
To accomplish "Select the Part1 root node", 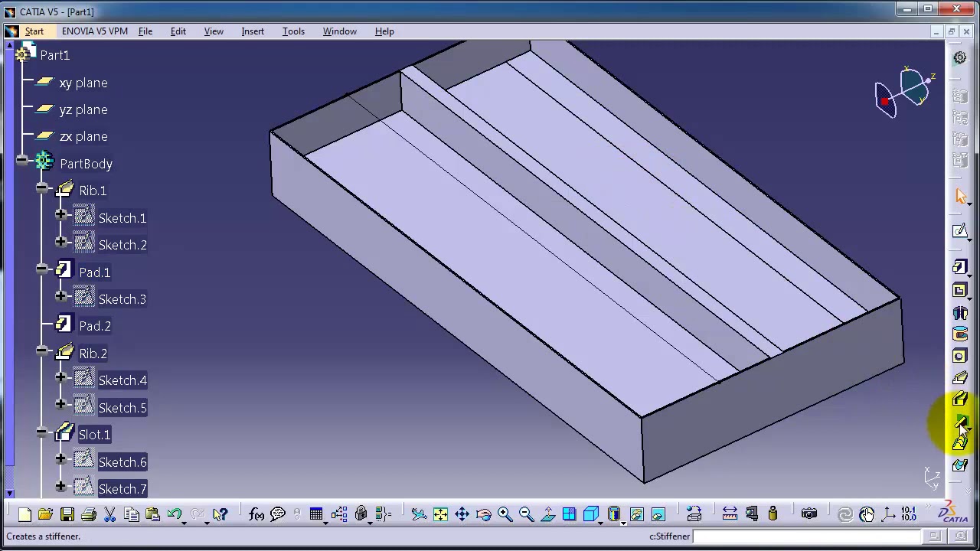I will (x=54, y=55).
